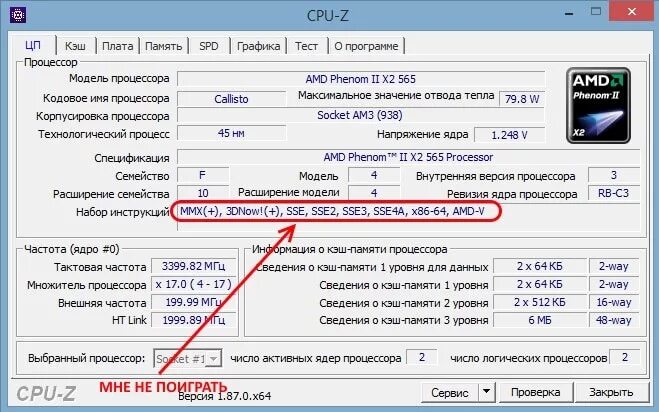Switch to the Плата tab

click(118, 46)
